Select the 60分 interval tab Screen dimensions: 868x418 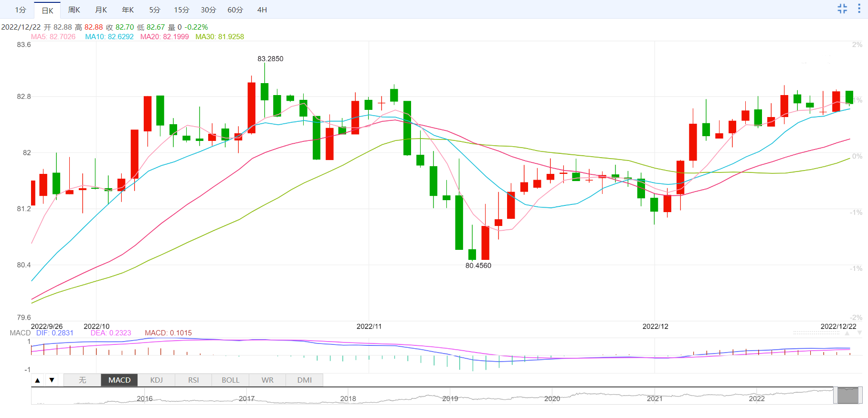click(x=235, y=10)
